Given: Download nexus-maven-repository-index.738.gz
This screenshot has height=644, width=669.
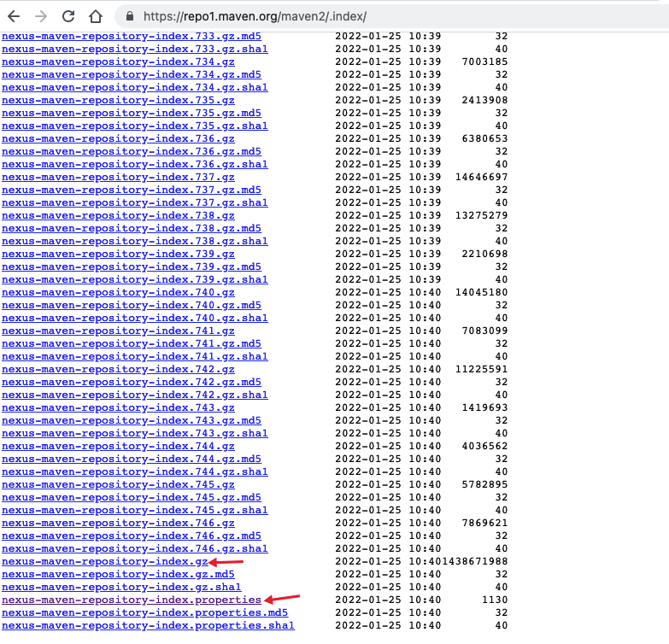Looking at the screenshot, I should pos(118,215).
